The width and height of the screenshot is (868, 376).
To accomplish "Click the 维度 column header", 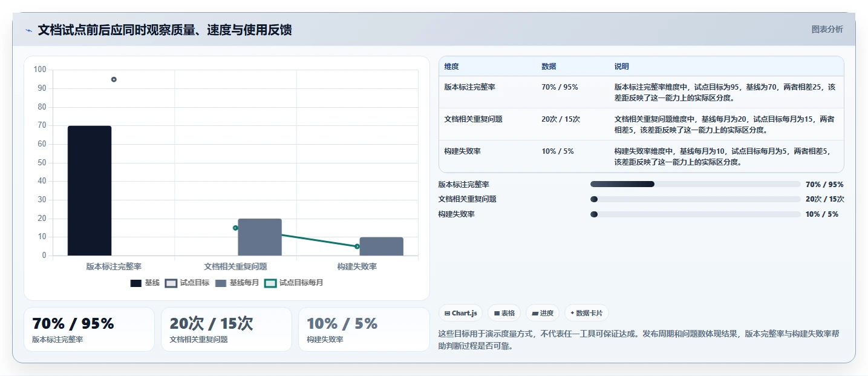I will tap(451, 67).
